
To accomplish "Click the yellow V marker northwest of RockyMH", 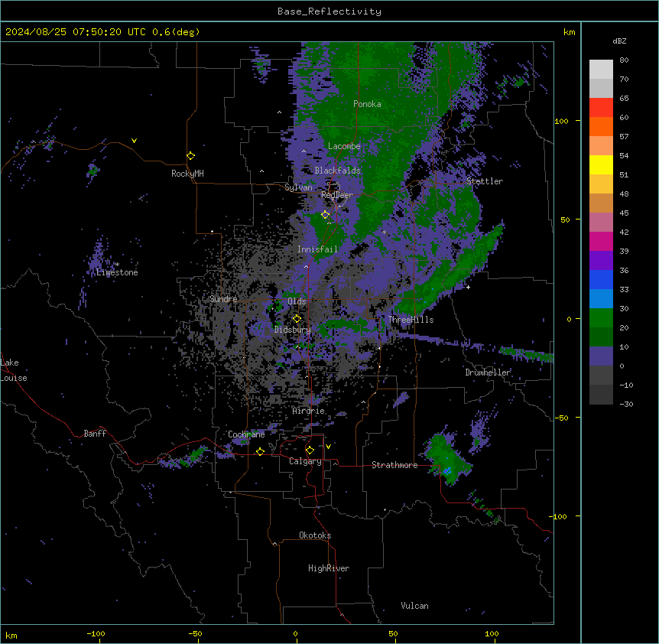I will (x=134, y=141).
